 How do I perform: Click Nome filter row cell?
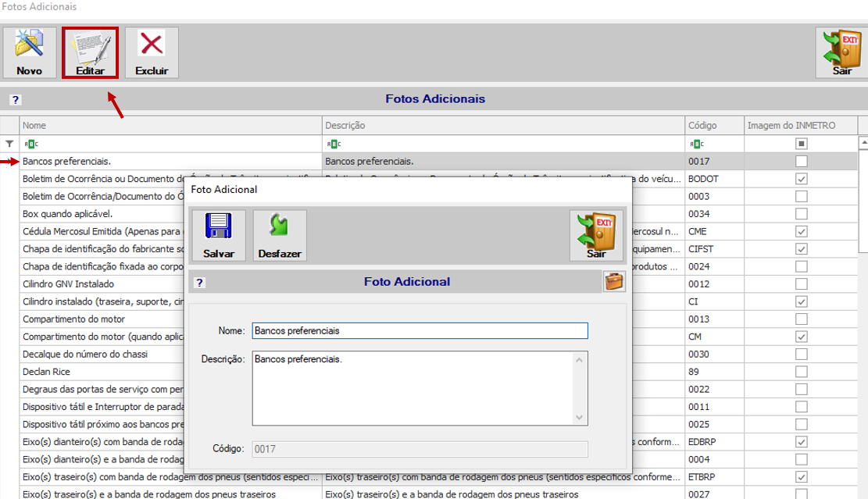tap(170, 144)
